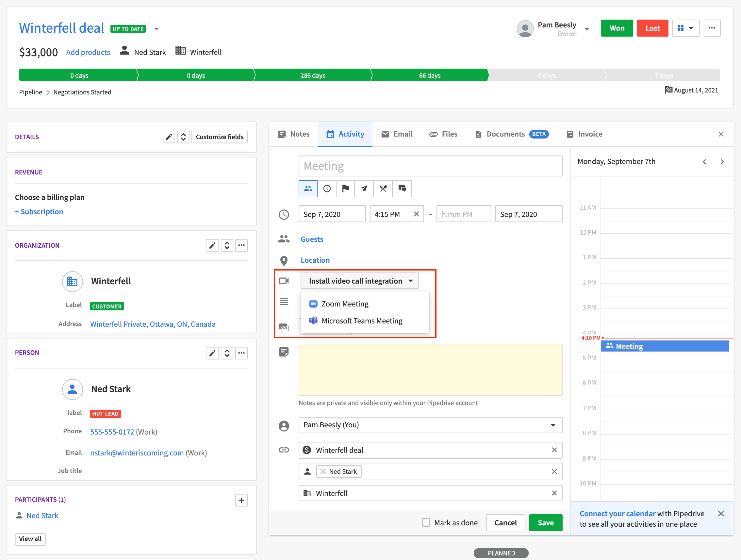Select the Deadline flag activity type icon
The height and width of the screenshot is (560, 741).
pyautogui.click(x=345, y=189)
